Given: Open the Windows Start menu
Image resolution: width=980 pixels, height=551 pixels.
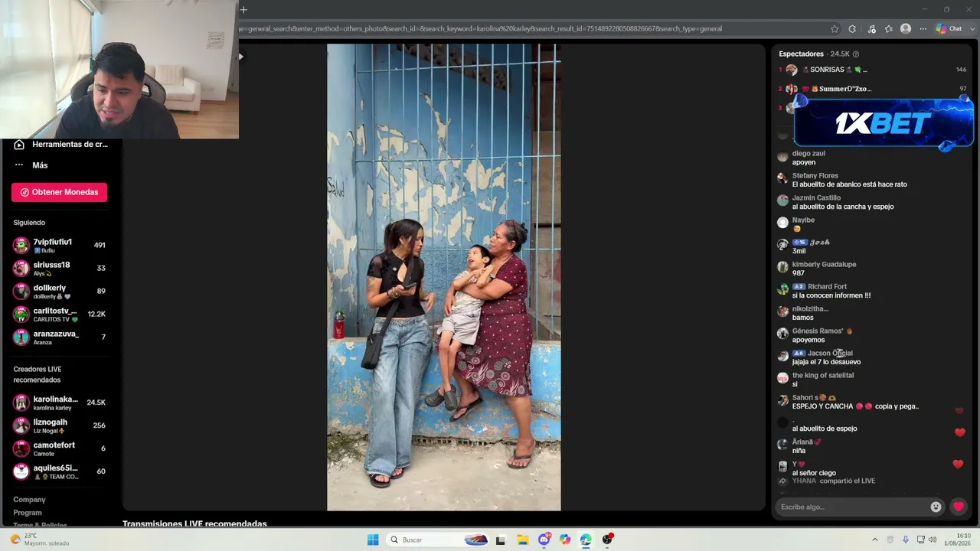Looking at the screenshot, I should (373, 540).
